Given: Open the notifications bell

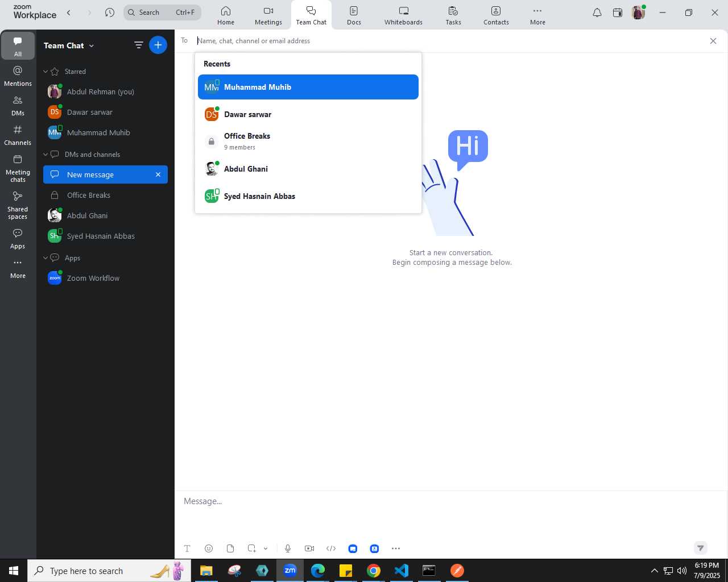Looking at the screenshot, I should 597,13.
